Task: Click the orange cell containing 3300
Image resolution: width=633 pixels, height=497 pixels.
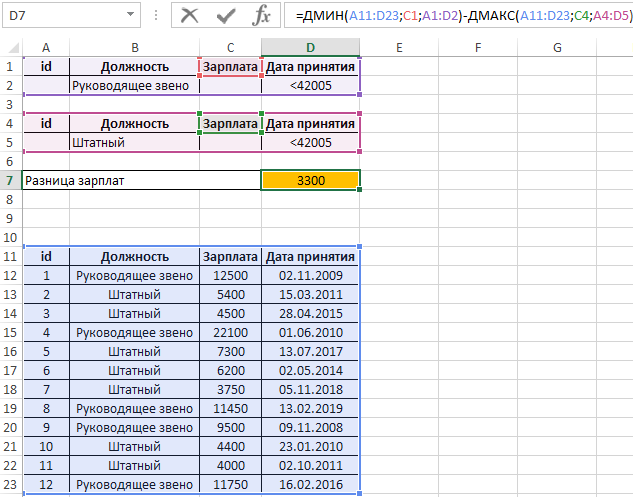Action: (310, 181)
